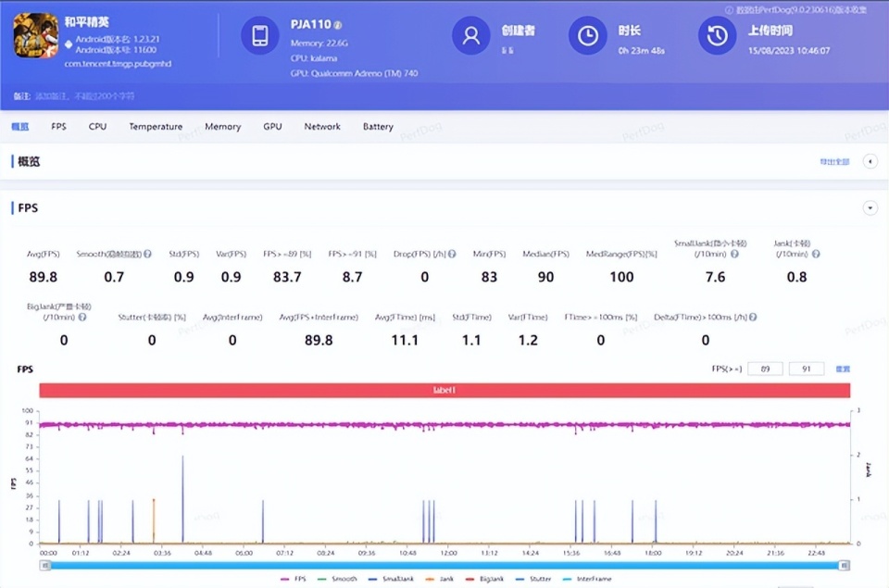889x588 pixels.
Task: Toggle InterFrame series in chart legend
Action: tap(583, 579)
